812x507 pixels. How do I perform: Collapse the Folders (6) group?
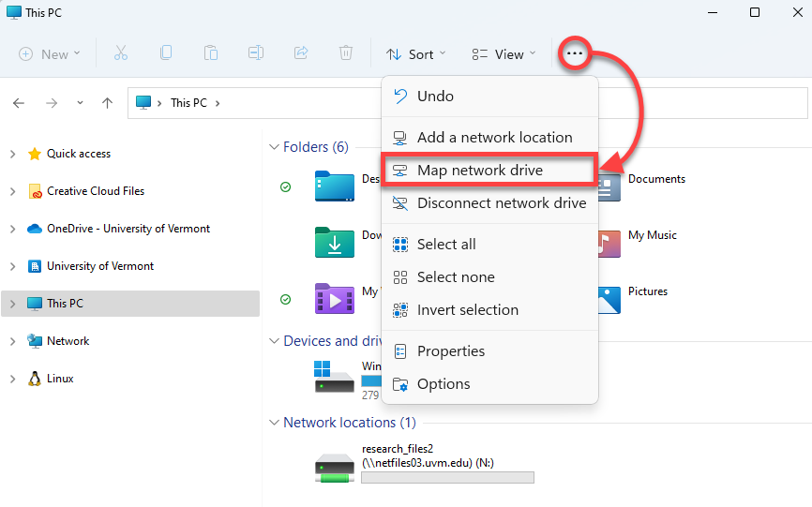pos(275,147)
